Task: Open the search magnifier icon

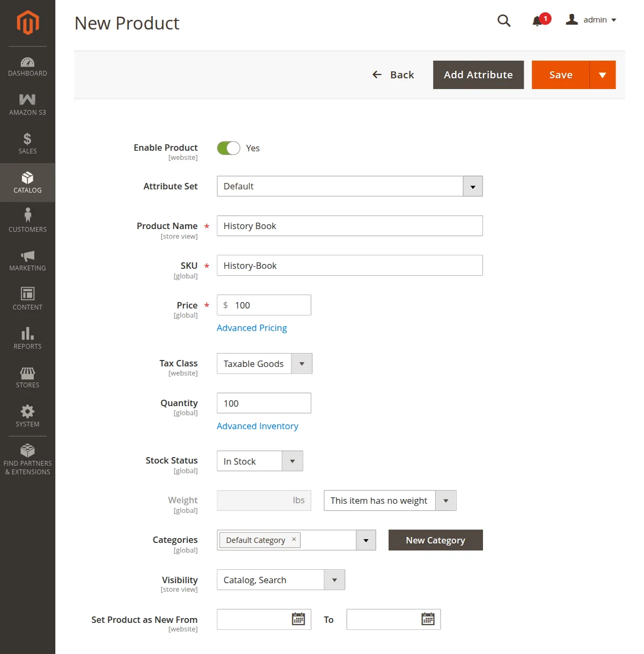Action: [x=503, y=20]
